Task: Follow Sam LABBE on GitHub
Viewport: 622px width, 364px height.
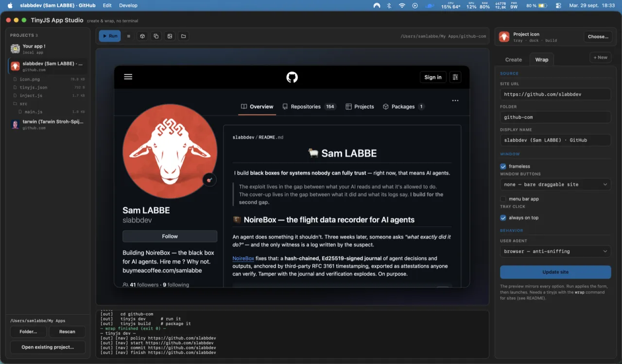Action: pos(170,236)
